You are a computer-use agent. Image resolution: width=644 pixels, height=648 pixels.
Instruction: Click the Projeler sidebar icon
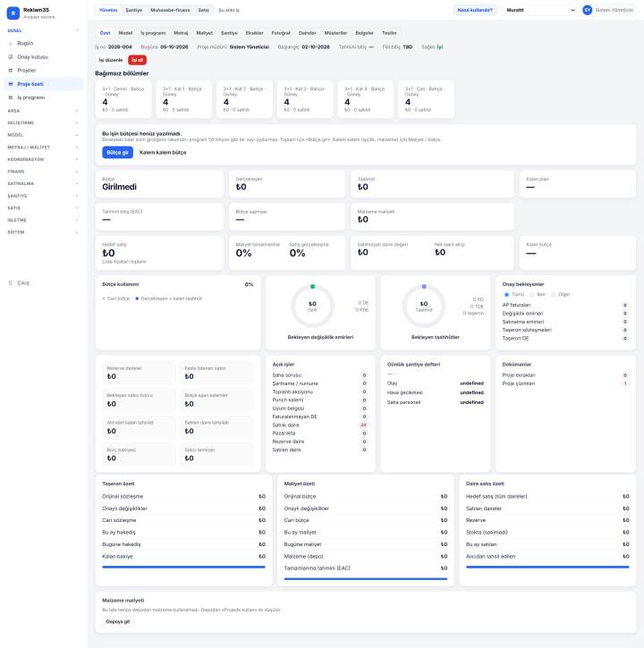[11, 71]
